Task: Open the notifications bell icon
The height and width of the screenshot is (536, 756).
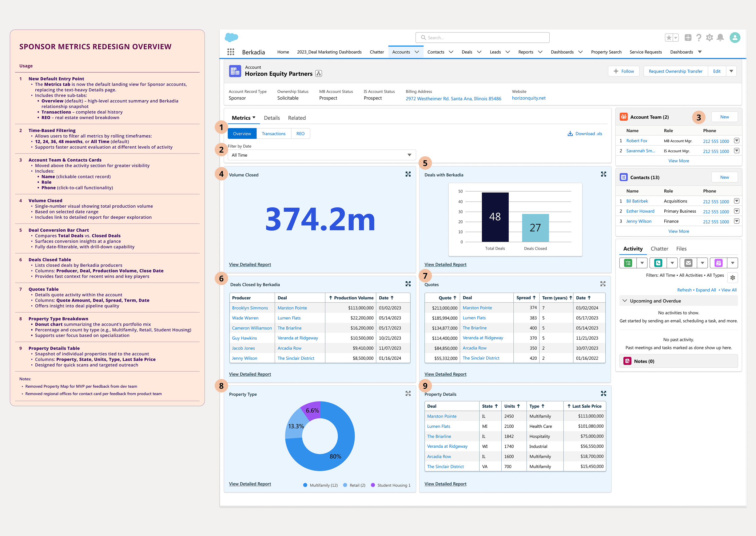Action: coord(720,38)
